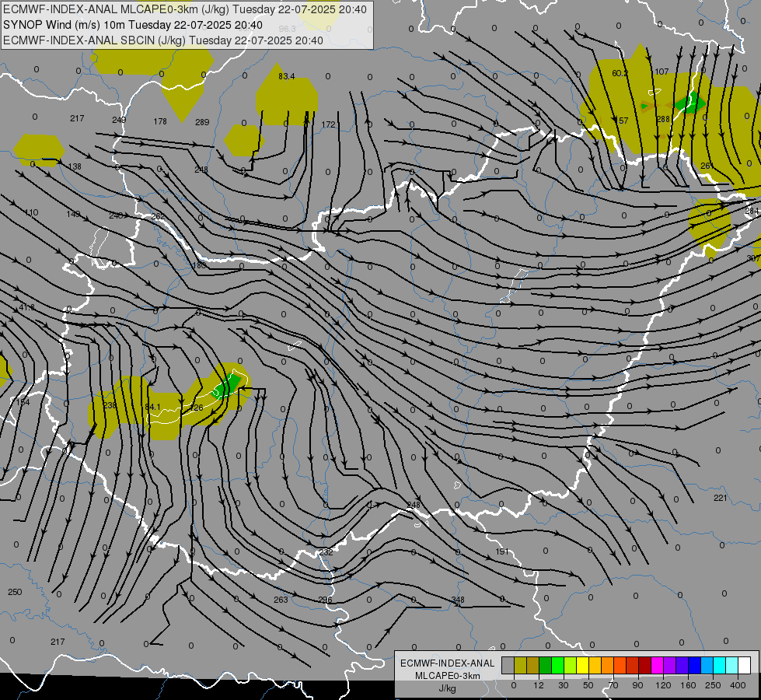Image resolution: width=761 pixels, height=700 pixels.
Task: Click the '238' map value
Action: click(x=110, y=406)
